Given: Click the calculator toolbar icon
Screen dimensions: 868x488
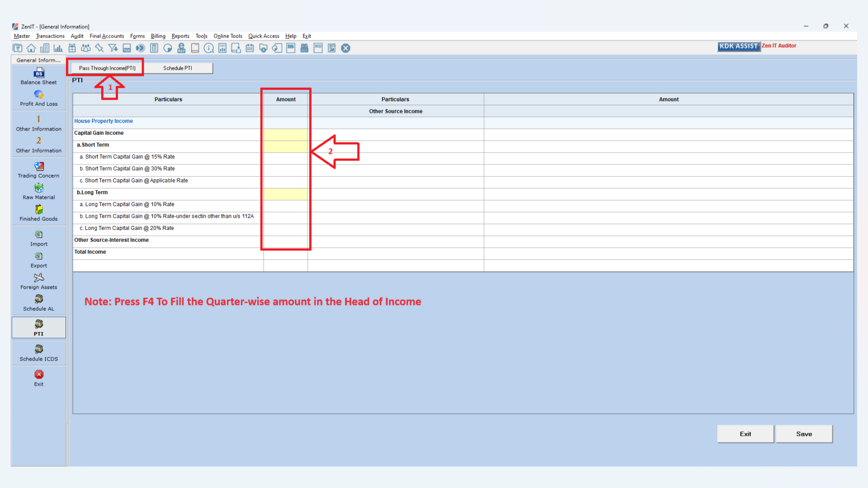Looking at the screenshot, I should (x=154, y=48).
